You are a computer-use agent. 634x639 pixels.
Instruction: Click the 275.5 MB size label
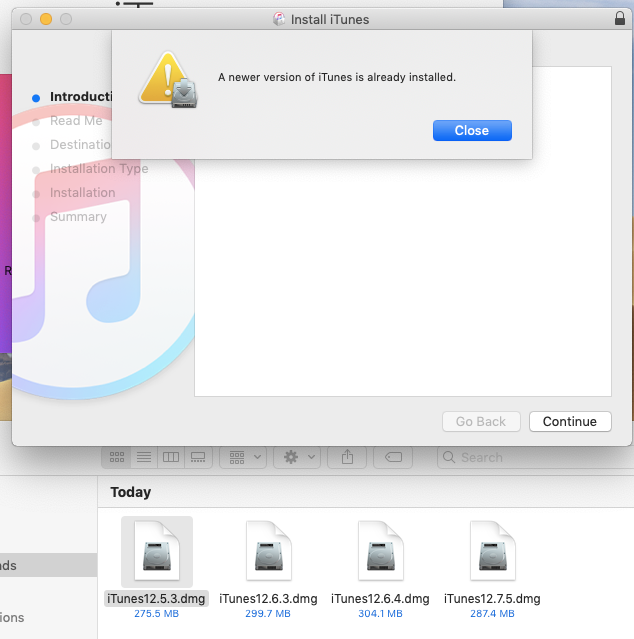156,613
